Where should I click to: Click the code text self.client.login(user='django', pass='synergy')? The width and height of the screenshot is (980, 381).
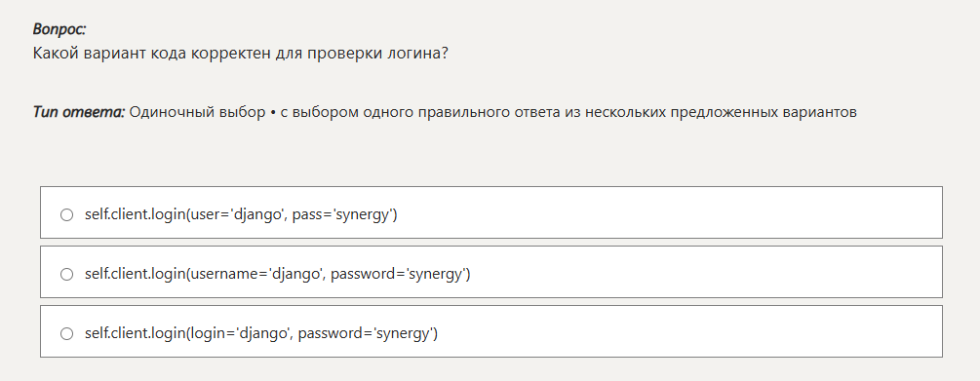(x=241, y=214)
